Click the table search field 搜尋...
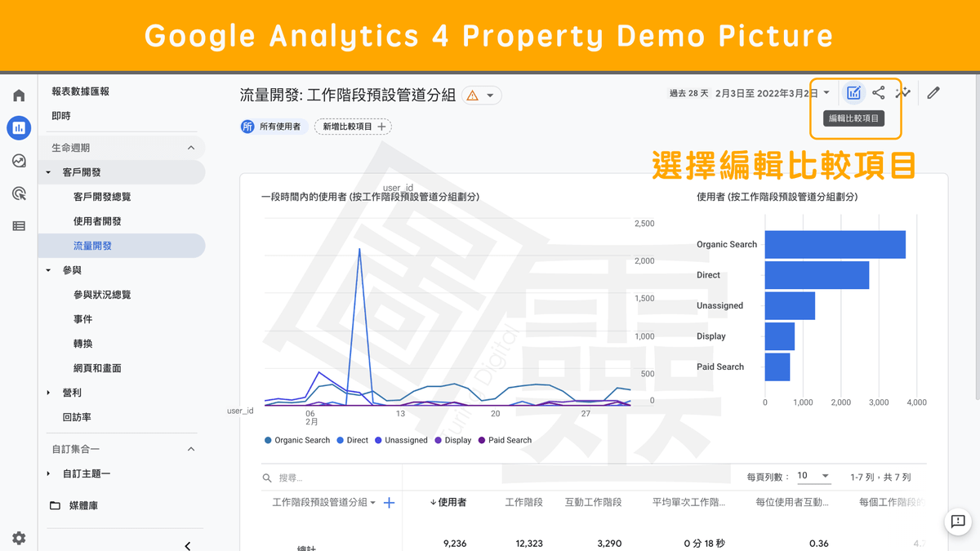Image resolution: width=980 pixels, height=551 pixels. coord(332,478)
